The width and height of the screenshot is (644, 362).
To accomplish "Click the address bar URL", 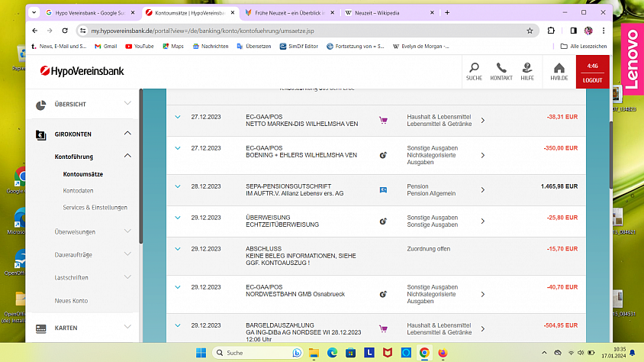I will pos(202,31).
